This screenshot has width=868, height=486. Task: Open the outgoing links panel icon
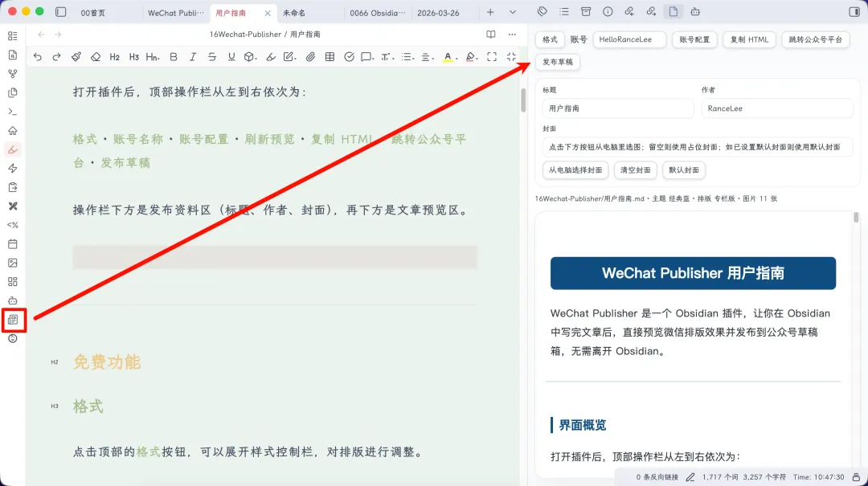pyautogui.click(x=651, y=11)
